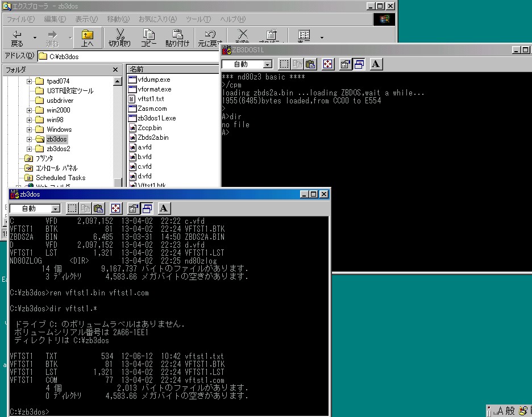The height and width of the screenshot is (417, 532).
Task: Open the Back button history dropdown arrow
Action: pyautogui.click(x=35, y=38)
